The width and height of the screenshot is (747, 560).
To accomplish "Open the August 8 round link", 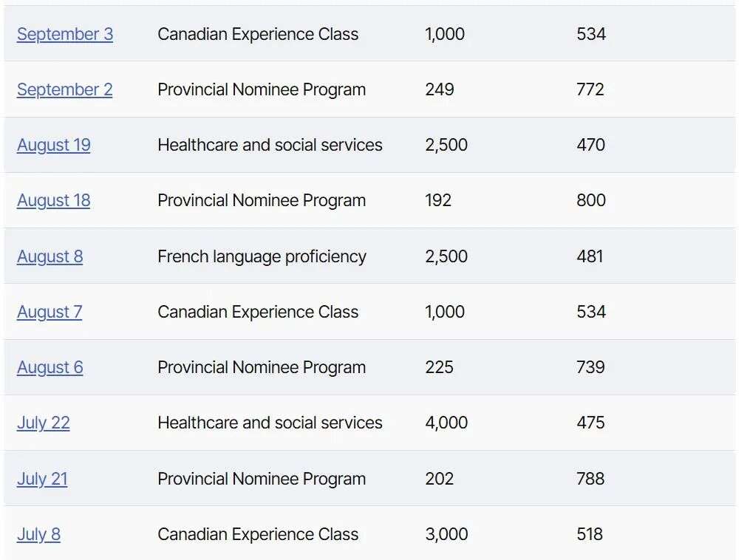I will click(50, 256).
